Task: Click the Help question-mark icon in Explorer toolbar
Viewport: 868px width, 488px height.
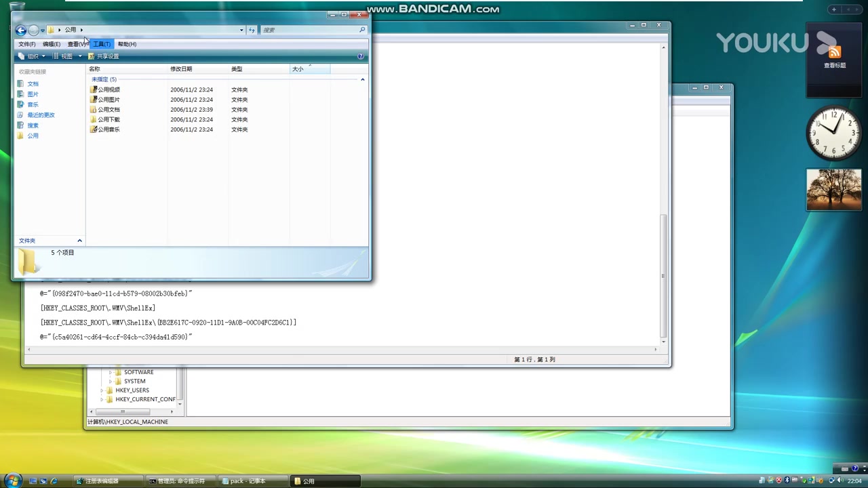Action: (360, 56)
